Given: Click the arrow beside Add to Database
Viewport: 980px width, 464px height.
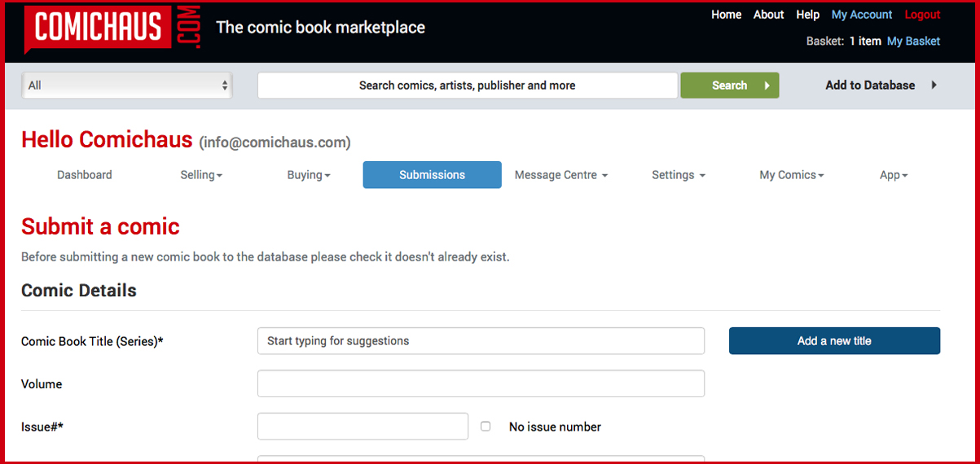Looking at the screenshot, I should point(934,85).
